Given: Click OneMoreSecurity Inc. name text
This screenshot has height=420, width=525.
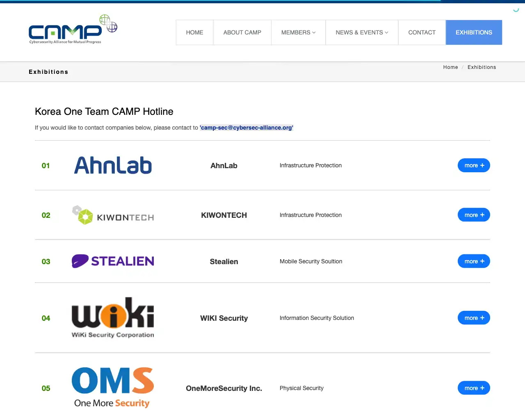Looking at the screenshot, I should [224, 388].
